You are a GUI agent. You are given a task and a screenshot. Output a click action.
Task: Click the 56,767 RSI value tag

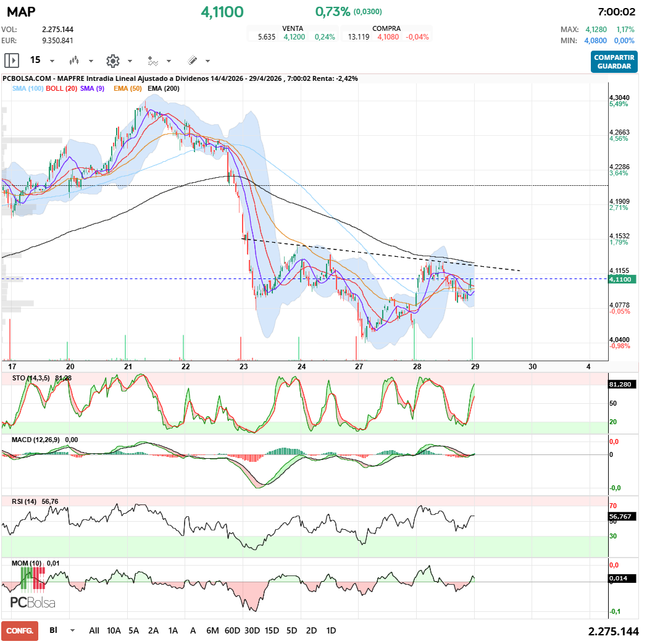(622, 516)
